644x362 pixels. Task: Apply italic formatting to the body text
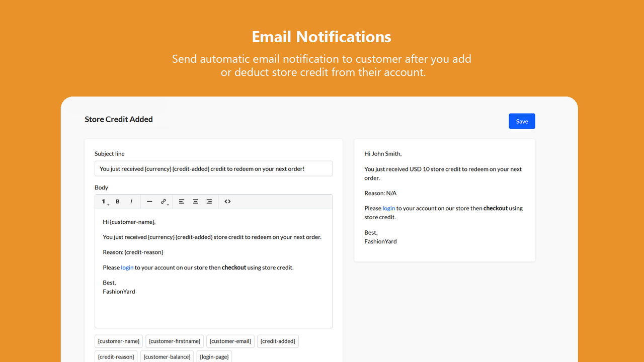(131, 201)
